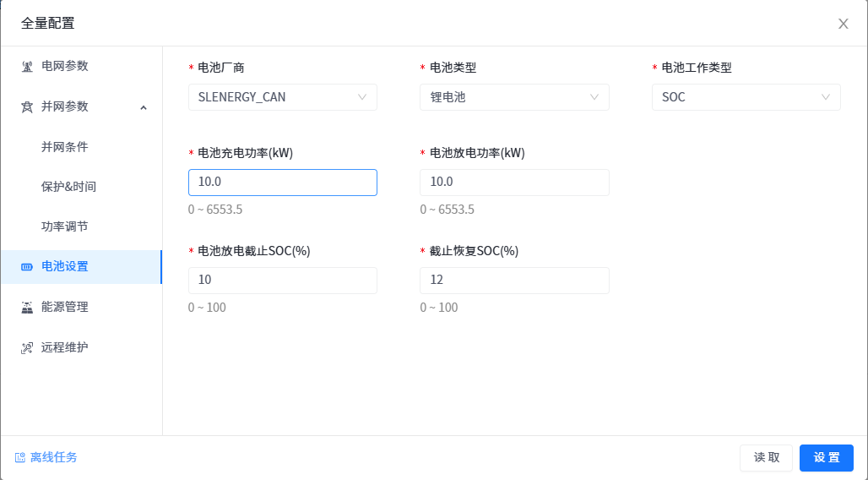Image resolution: width=868 pixels, height=480 pixels.
Task: Open the 电池工作类型 dropdown
Action: (746, 97)
